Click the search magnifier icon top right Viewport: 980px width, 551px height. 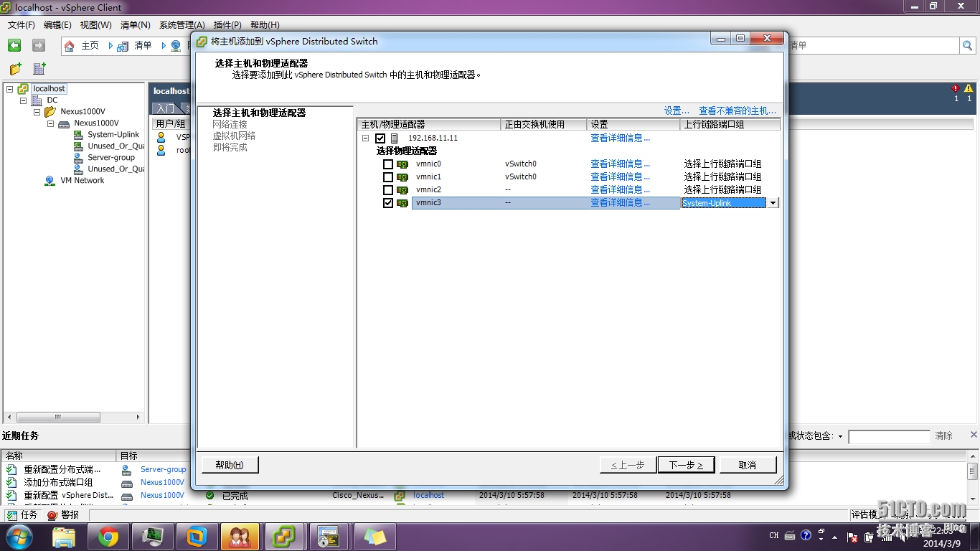pyautogui.click(x=968, y=46)
